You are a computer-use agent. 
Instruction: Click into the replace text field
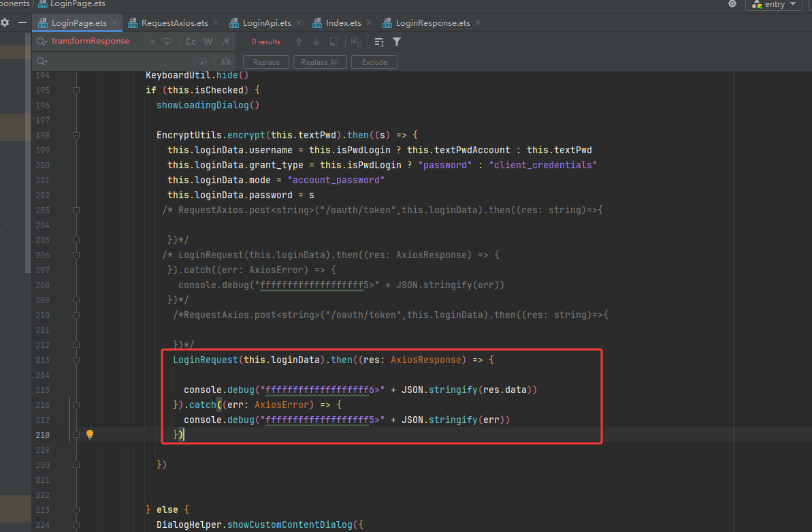[x=122, y=62]
